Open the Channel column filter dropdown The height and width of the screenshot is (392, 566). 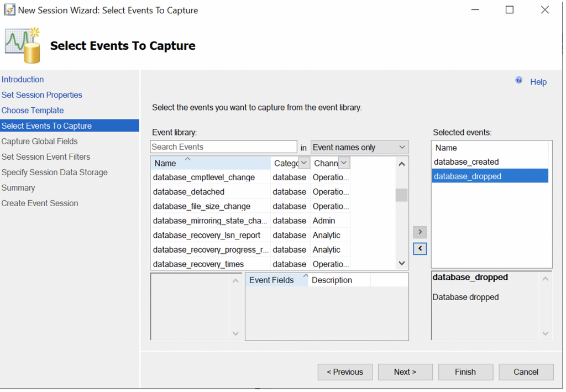pos(344,163)
